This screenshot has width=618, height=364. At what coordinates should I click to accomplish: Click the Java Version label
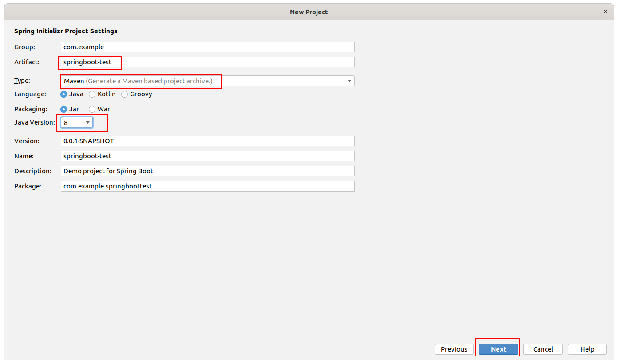[x=35, y=122]
